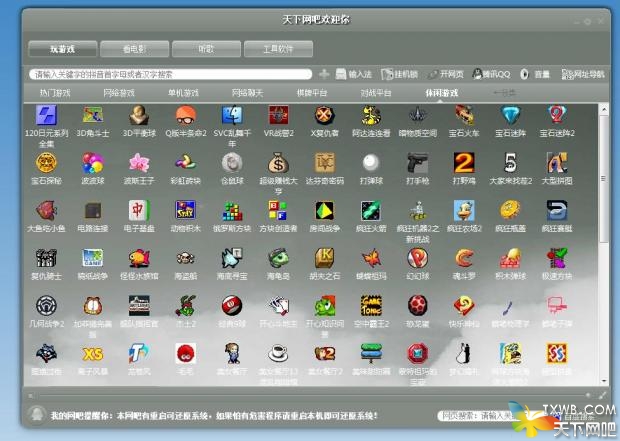Switch to 看电影 main tab
This screenshot has height=441, width=620.
point(134,49)
